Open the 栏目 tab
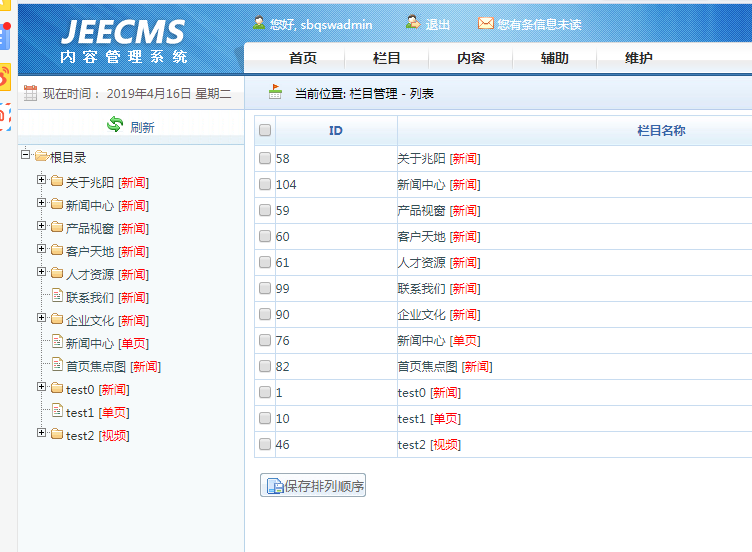The width and height of the screenshot is (752, 552). [x=387, y=58]
